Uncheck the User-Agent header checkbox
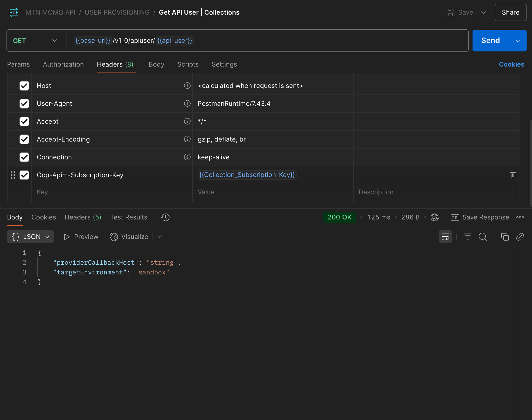 pos(24,104)
